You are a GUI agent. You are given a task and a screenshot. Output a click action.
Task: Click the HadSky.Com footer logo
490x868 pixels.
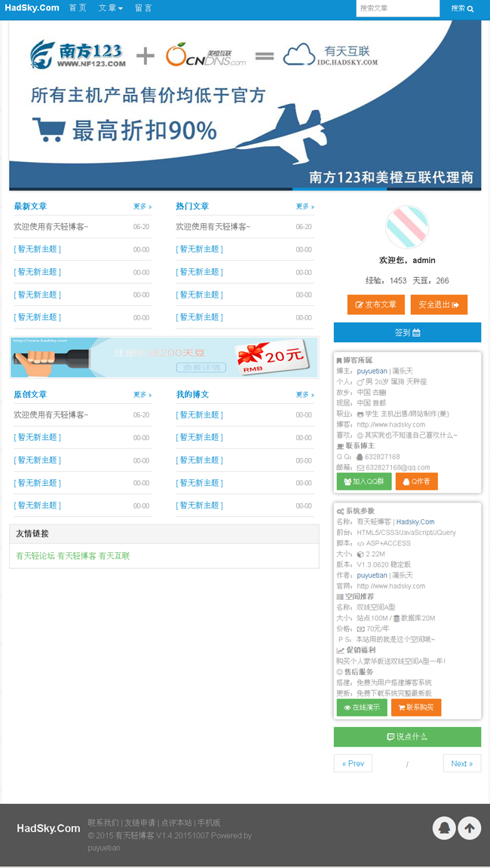(x=48, y=829)
